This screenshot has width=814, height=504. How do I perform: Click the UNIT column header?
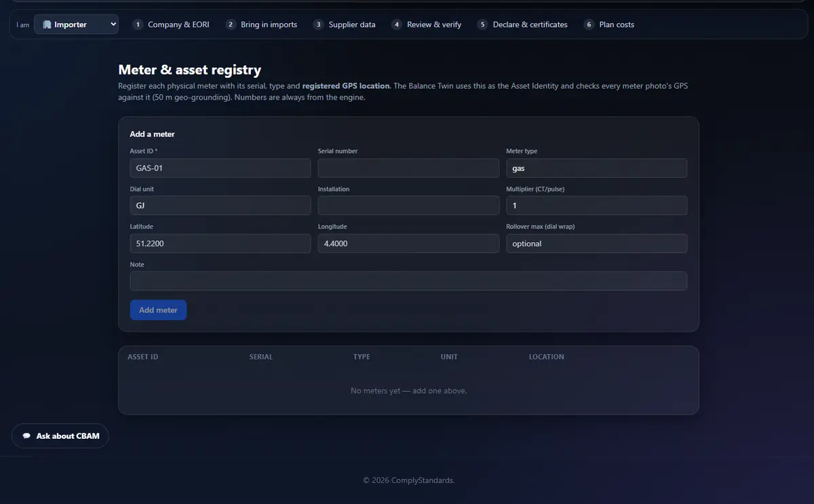[x=449, y=357]
